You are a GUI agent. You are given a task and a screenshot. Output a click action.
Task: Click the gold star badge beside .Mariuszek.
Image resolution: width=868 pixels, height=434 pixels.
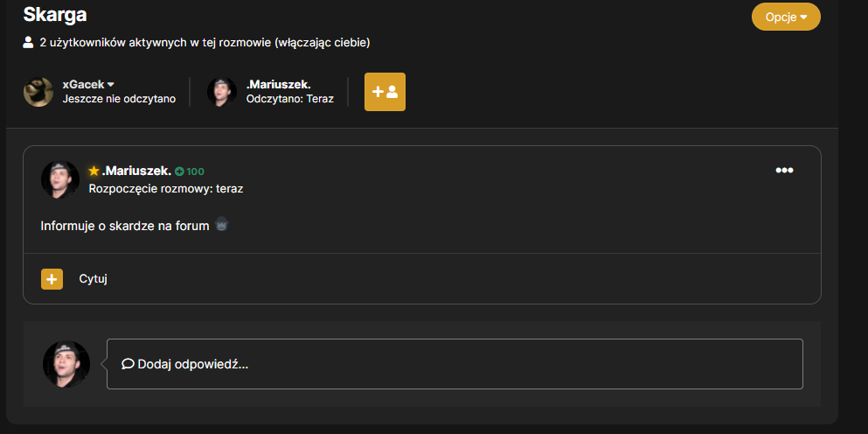coord(94,171)
